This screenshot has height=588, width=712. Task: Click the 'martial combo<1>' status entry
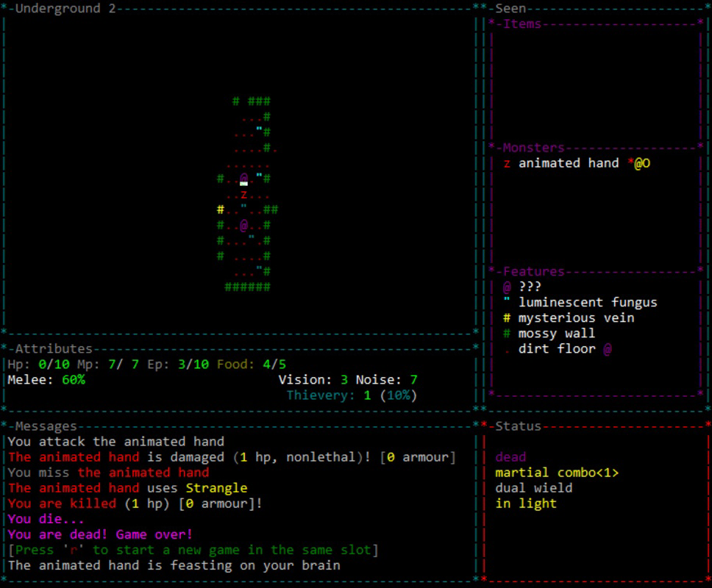pyautogui.click(x=557, y=473)
